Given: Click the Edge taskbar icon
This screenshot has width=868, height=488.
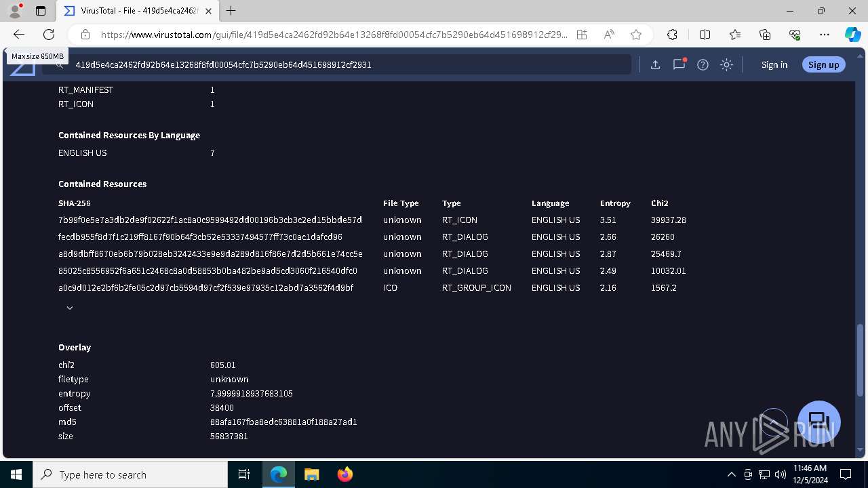Looking at the screenshot, I should click(x=279, y=474).
